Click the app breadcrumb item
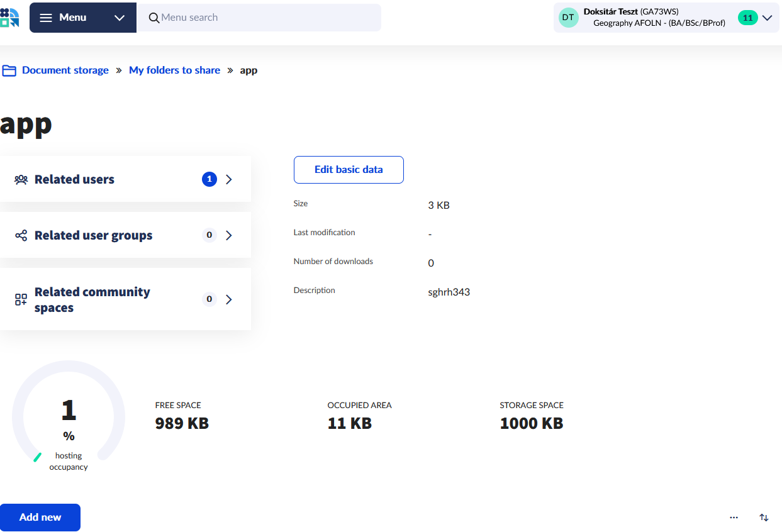The width and height of the screenshot is (782, 532). point(249,70)
